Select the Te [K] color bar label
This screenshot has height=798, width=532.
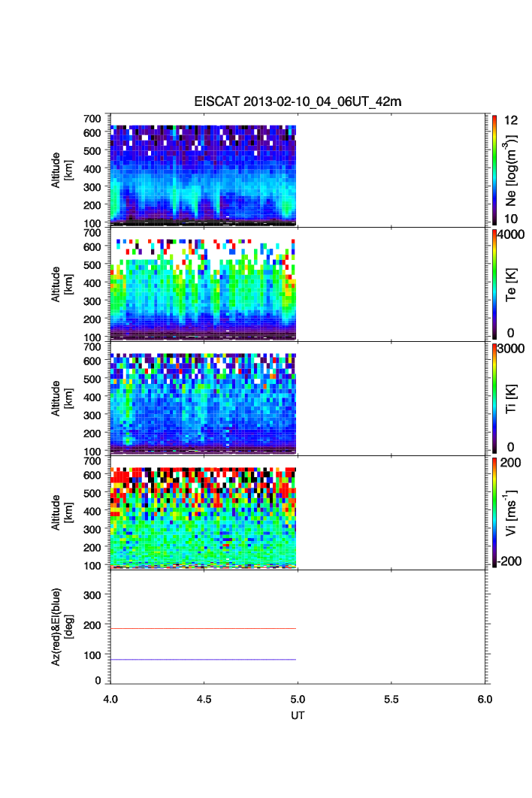[511, 285]
